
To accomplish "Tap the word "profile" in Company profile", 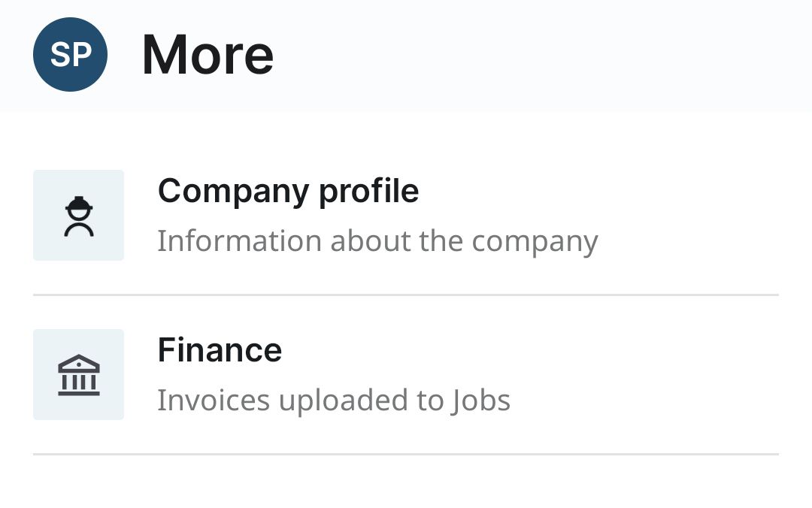I will click(x=368, y=191).
